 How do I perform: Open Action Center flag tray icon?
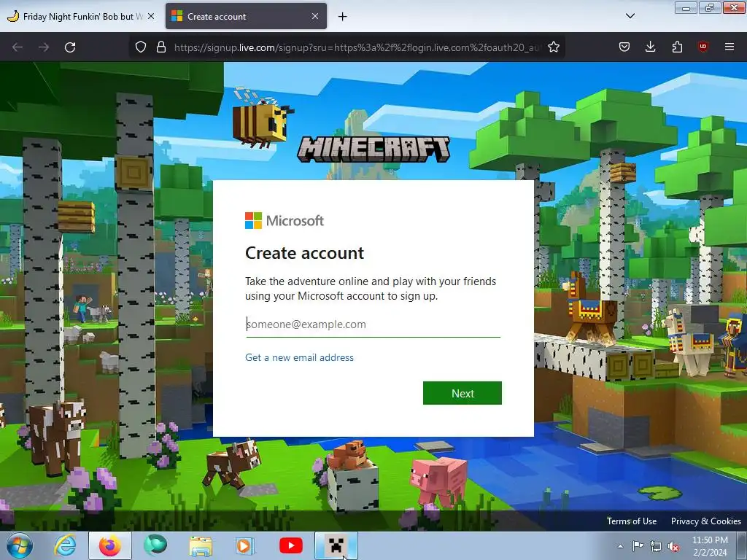638,545
